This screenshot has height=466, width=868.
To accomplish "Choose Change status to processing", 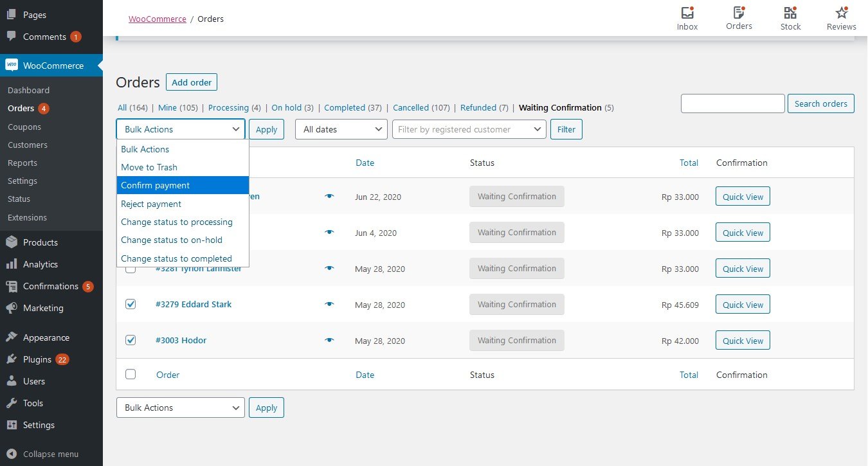I will click(183, 222).
